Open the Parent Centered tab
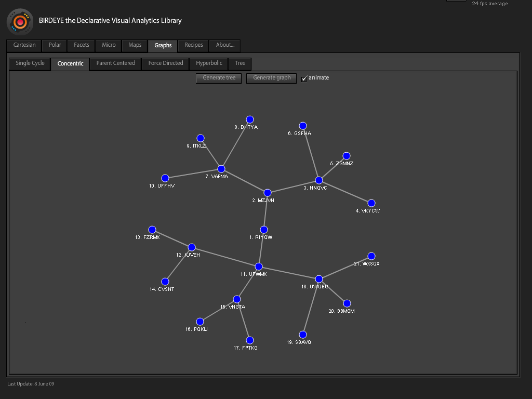 click(x=116, y=63)
